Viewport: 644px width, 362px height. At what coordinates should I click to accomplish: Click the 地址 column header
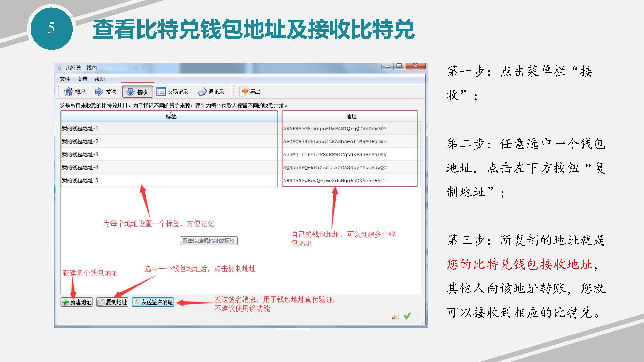pos(351,116)
